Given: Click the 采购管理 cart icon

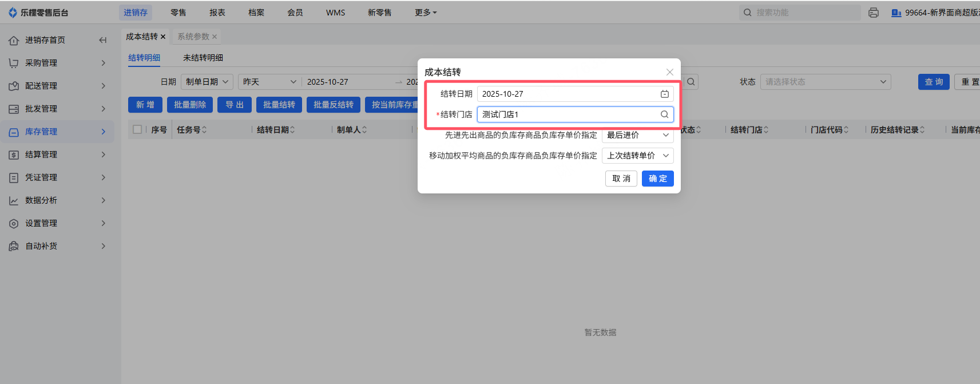Looking at the screenshot, I should 14,63.
